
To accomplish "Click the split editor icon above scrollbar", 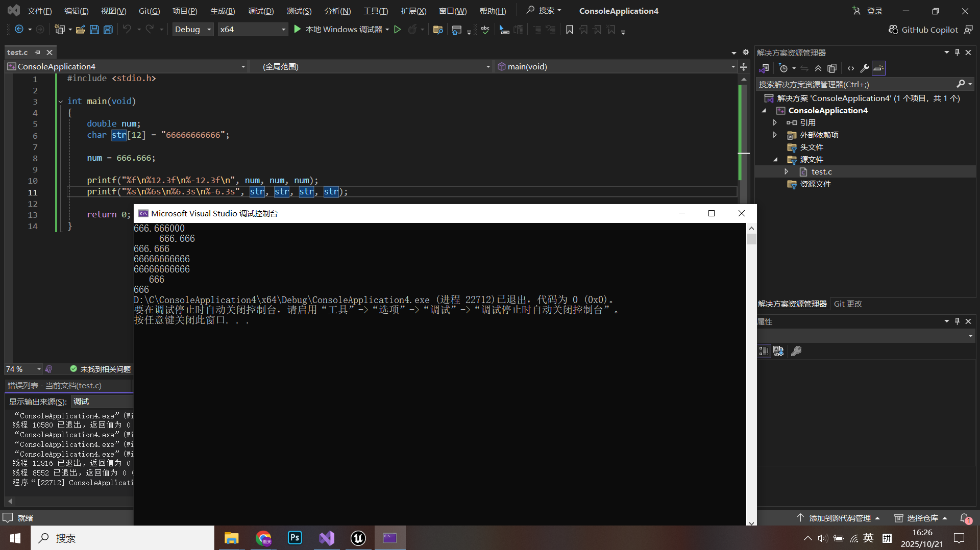I will click(x=744, y=67).
